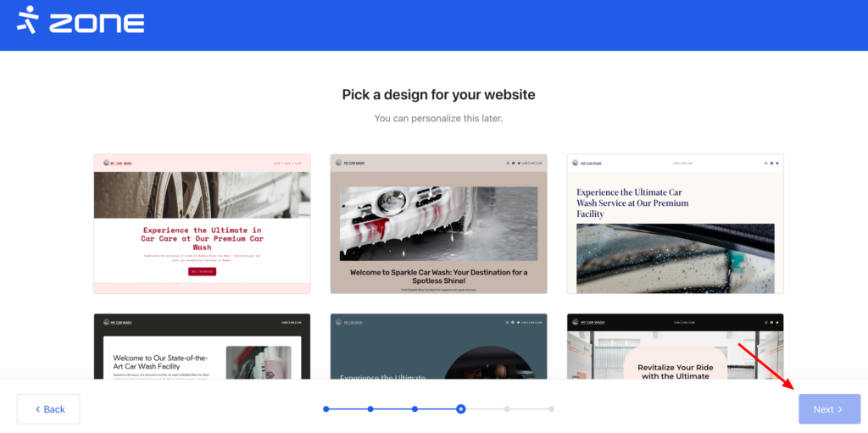
Task: Choose the beige Sparkle Car Wash design
Action: point(438,224)
